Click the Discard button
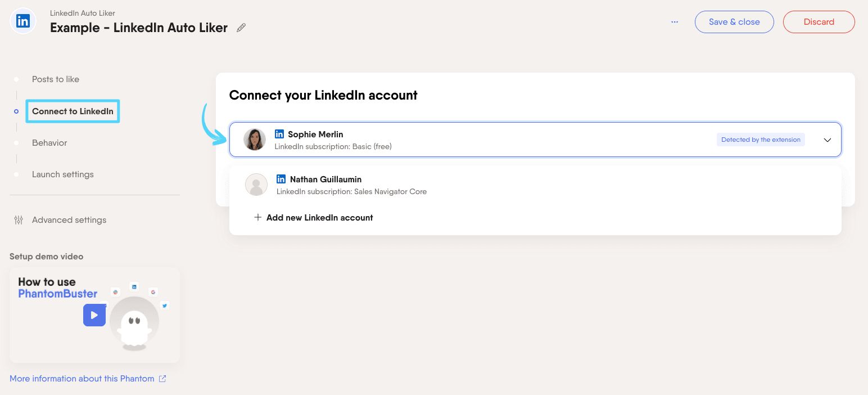868x395 pixels. 819,22
